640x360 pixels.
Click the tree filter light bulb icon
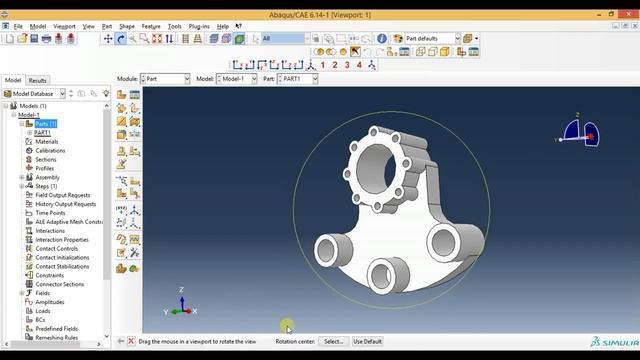106,93
